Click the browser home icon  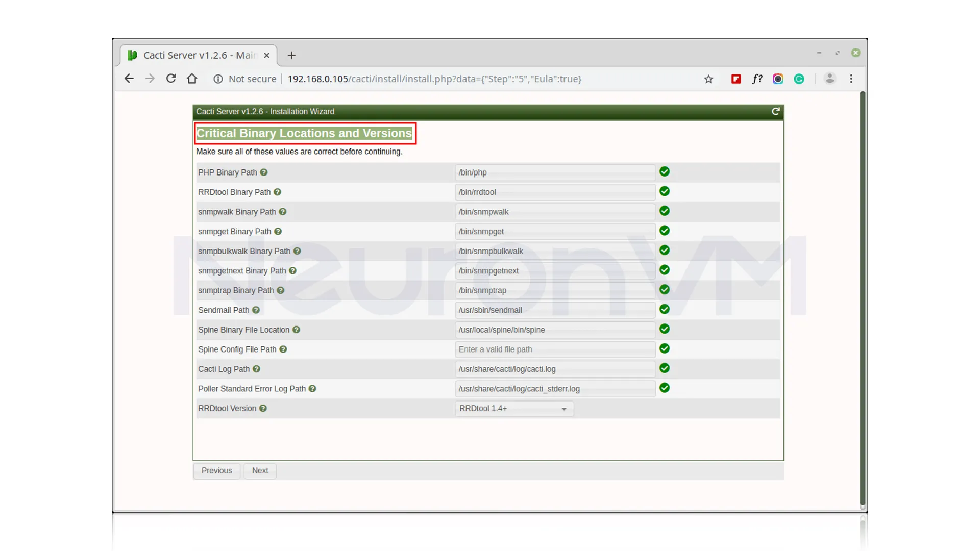[192, 79]
